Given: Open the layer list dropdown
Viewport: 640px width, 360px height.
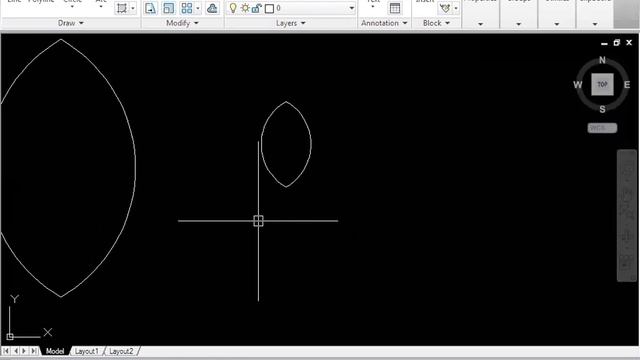Looking at the screenshot, I should 351,8.
